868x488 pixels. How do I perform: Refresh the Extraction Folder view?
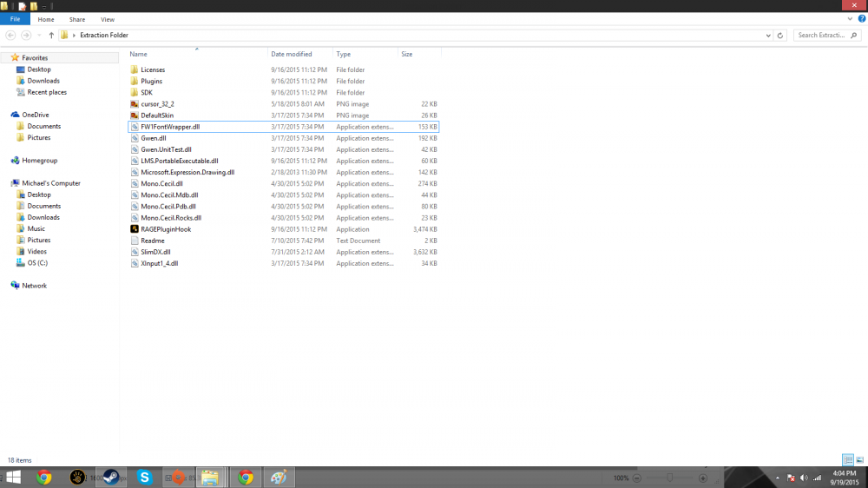coord(780,36)
